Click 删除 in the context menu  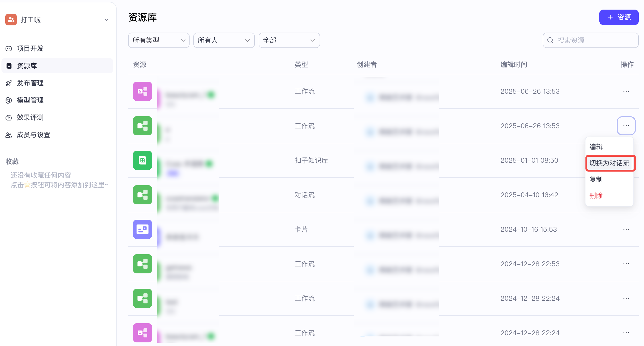tap(596, 196)
